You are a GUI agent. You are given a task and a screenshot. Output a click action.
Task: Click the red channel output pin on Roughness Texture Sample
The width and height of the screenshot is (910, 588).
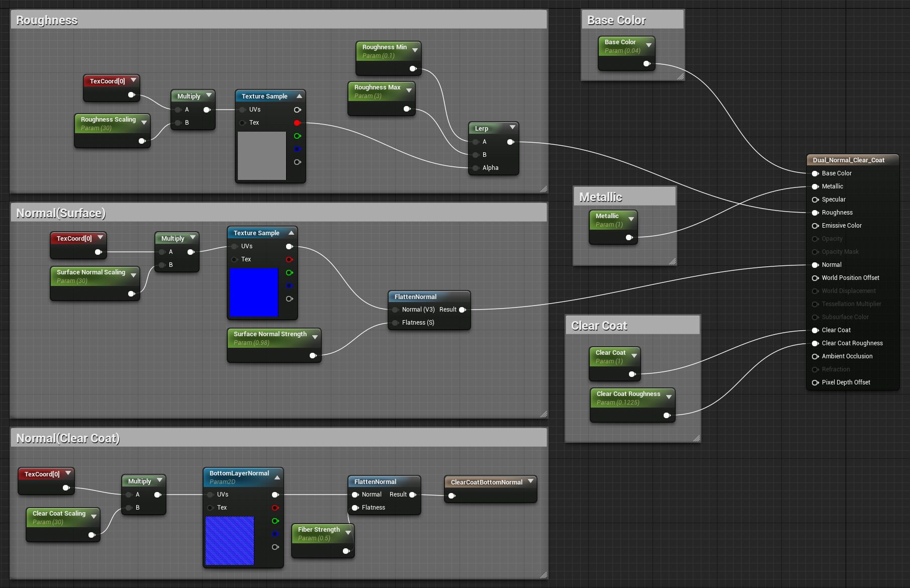[x=297, y=123]
